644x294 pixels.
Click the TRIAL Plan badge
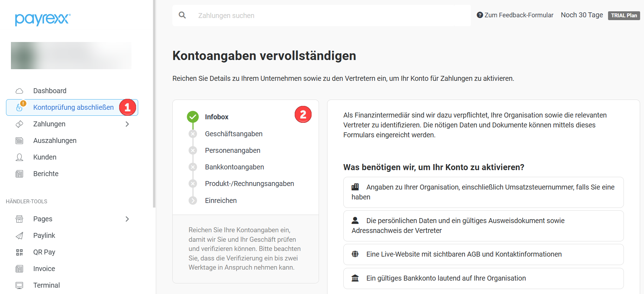click(x=624, y=16)
